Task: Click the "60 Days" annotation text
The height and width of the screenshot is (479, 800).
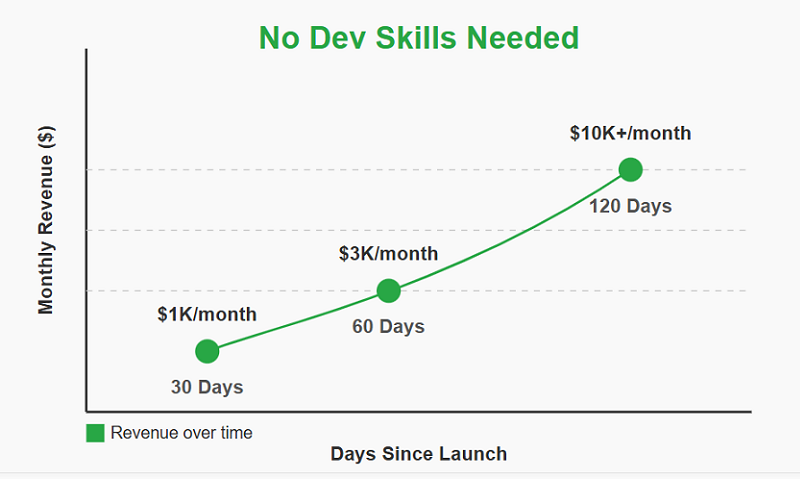Action: tap(388, 327)
